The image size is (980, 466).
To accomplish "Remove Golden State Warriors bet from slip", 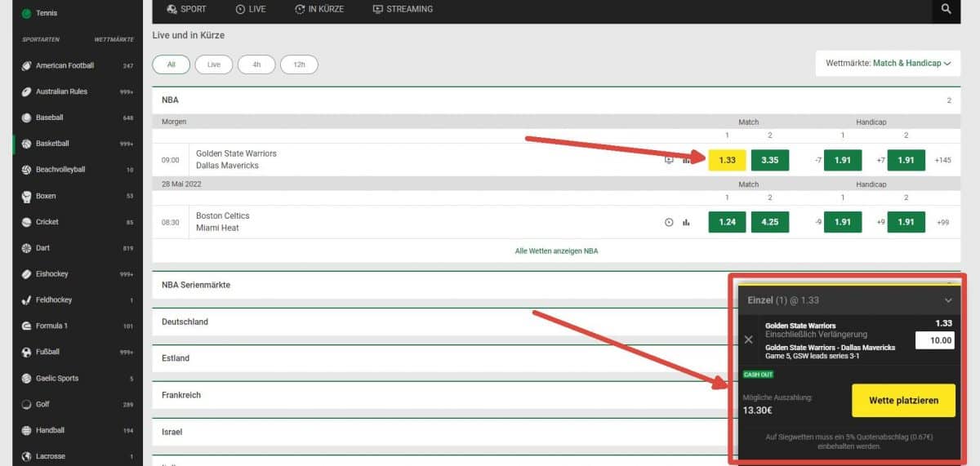I will (x=749, y=340).
